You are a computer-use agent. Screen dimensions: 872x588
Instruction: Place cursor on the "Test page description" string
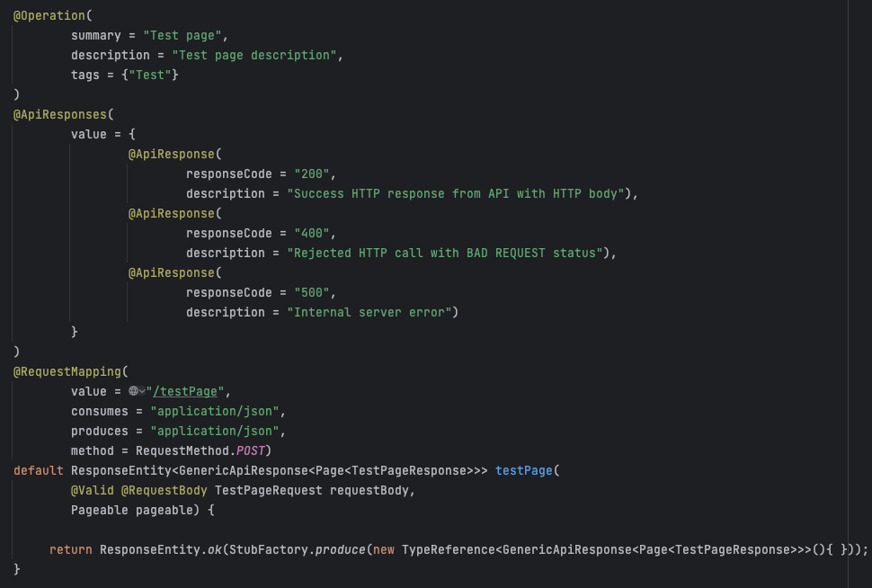tap(254, 55)
